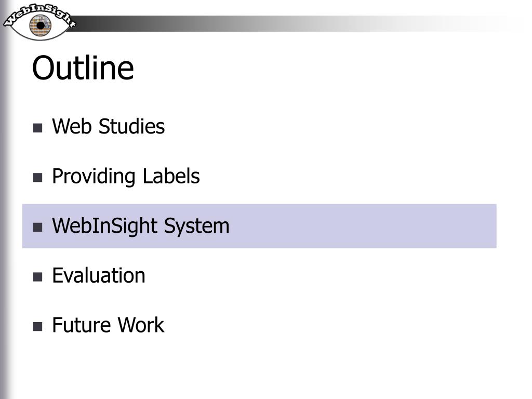Select the Web Studies bullet text
Viewport: 532px width, 399px height.
pos(108,126)
